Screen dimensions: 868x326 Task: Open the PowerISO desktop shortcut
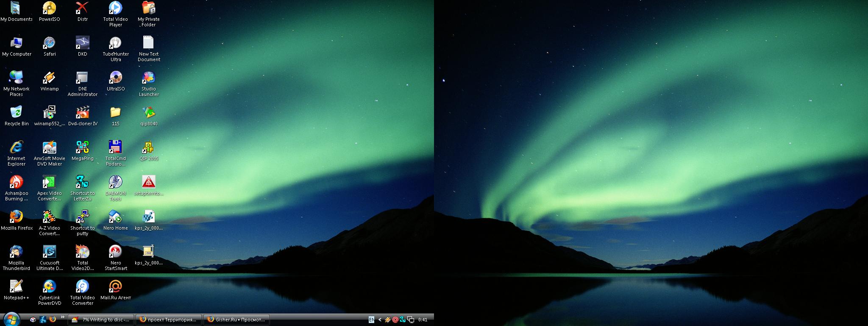pyautogui.click(x=50, y=8)
